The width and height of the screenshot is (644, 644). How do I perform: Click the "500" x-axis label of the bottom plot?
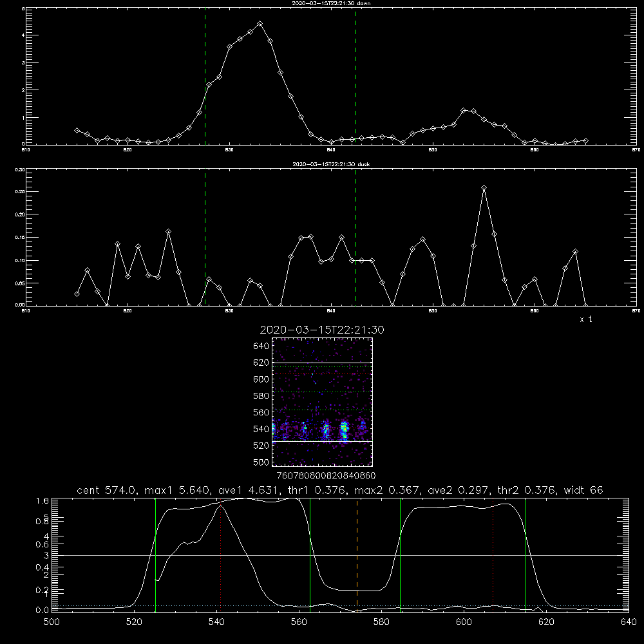click(52, 622)
